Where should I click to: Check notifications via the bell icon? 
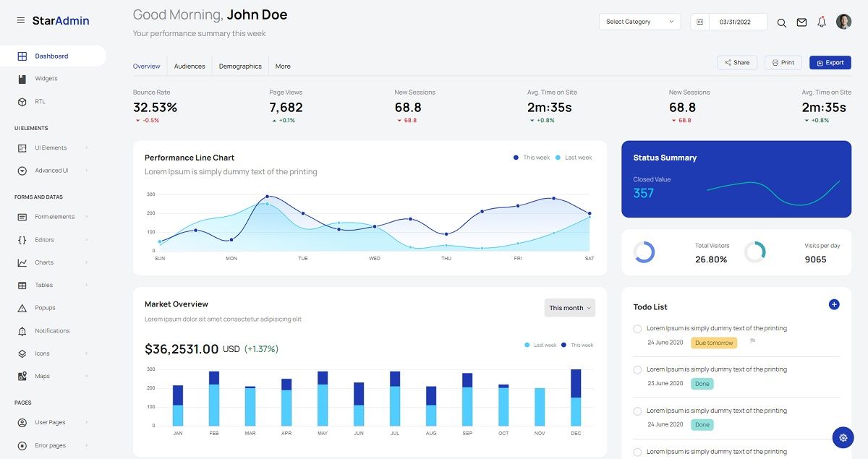coord(822,22)
